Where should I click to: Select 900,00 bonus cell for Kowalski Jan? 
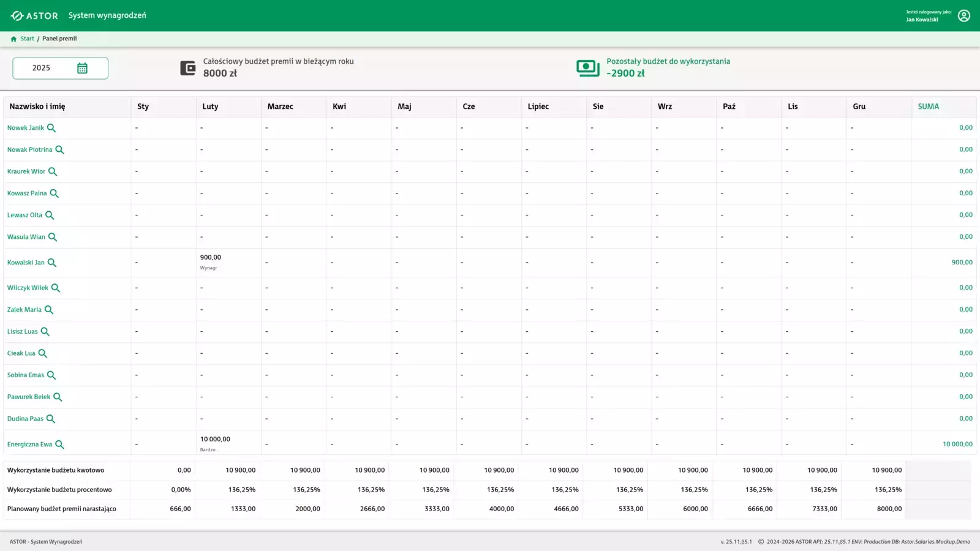click(x=211, y=258)
